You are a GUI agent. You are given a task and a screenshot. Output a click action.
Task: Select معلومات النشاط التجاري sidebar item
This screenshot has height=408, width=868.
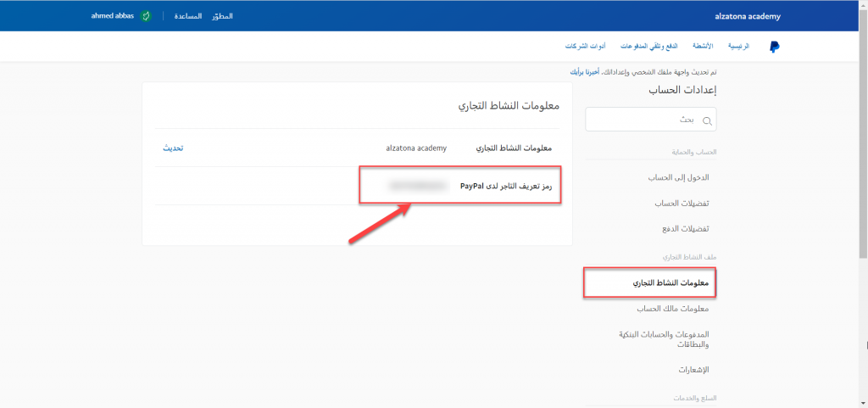pyautogui.click(x=649, y=283)
